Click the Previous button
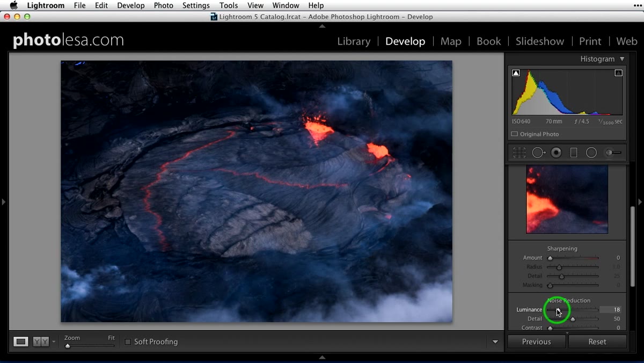 tap(537, 342)
